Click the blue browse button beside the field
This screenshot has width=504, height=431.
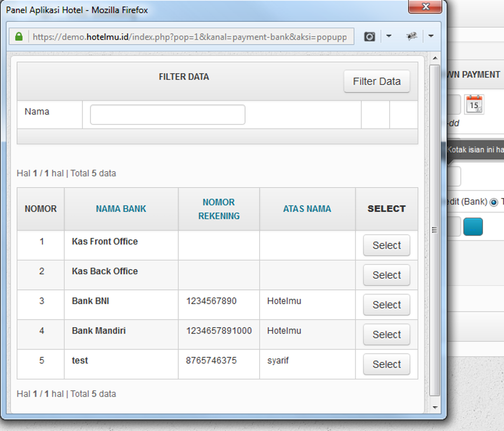[473, 227]
